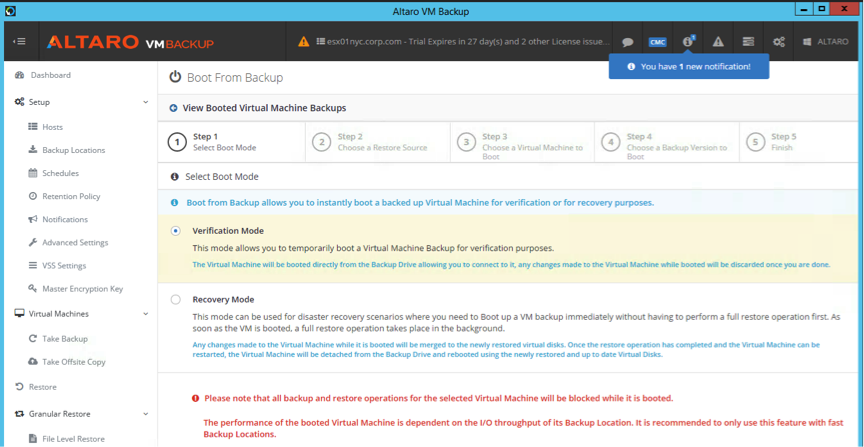Click the Hosts grid icon
This screenshot has width=864, height=447.
coord(33,127)
